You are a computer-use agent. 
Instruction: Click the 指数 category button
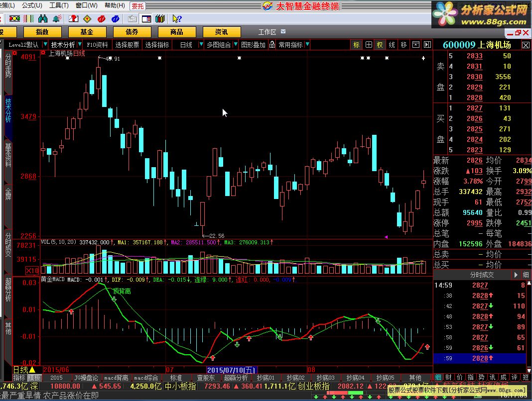point(42,32)
